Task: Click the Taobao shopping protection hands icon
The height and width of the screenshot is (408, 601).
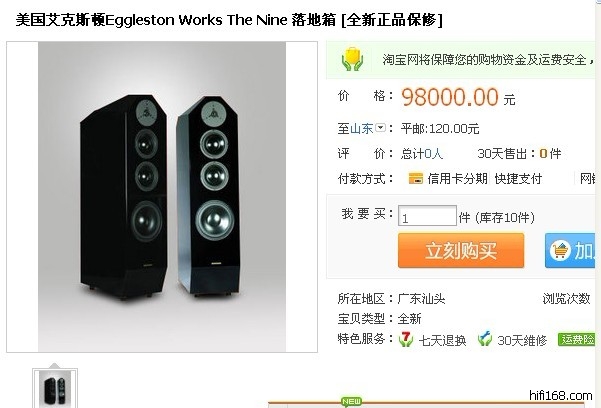Action: tap(352, 59)
